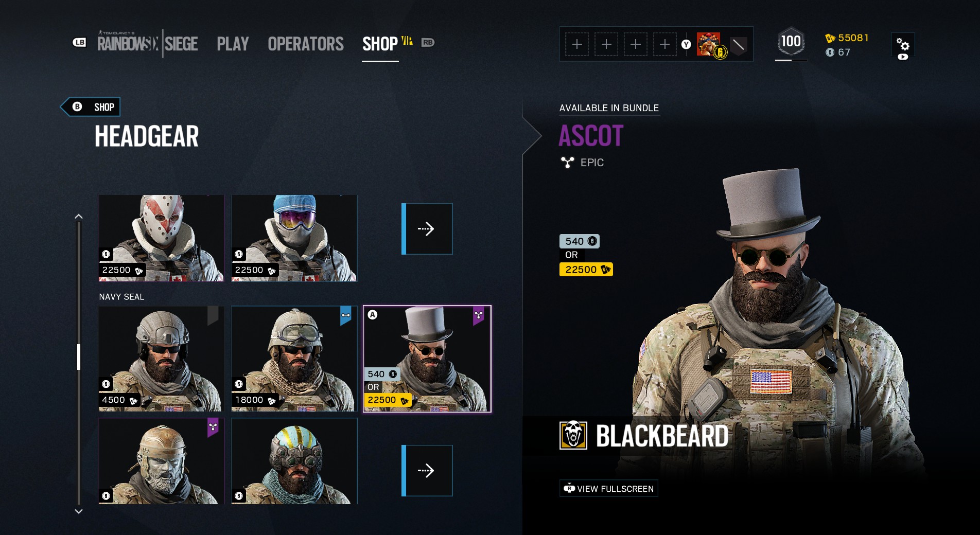Expand Navy Seal headgear with lower arrow tile
Image resolution: width=980 pixels, height=535 pixels.
pyautogui.click(x=427, y=471)
